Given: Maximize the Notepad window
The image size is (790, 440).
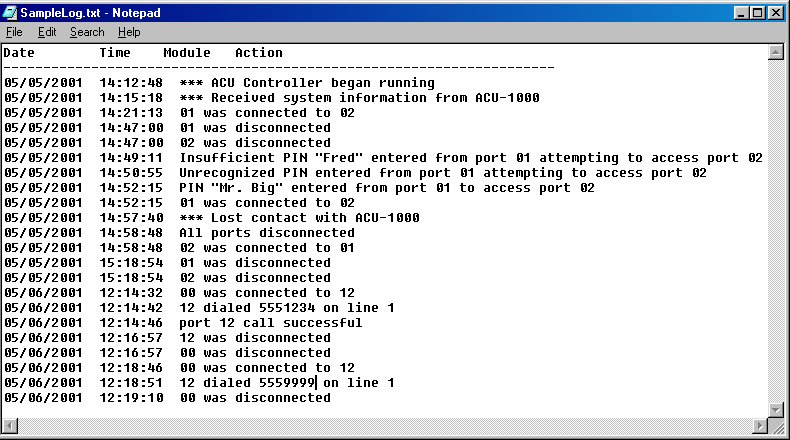Looking at the screenshot, I should click(x=757, y=13).
